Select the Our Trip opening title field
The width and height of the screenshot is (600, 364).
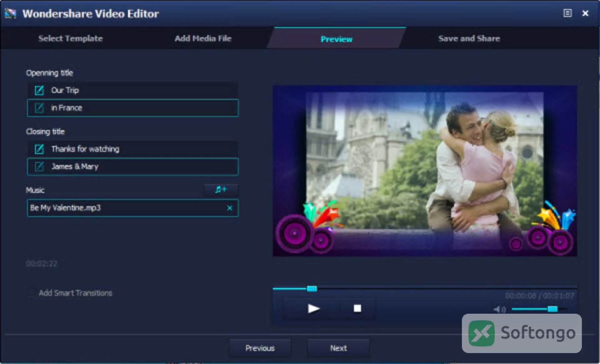133,90
